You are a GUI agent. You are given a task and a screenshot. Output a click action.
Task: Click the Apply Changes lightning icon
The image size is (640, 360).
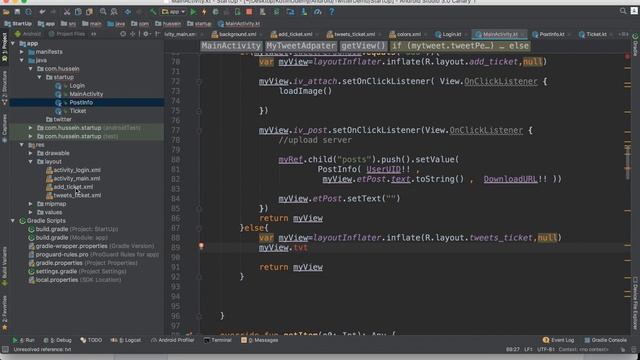pos(204,12)
